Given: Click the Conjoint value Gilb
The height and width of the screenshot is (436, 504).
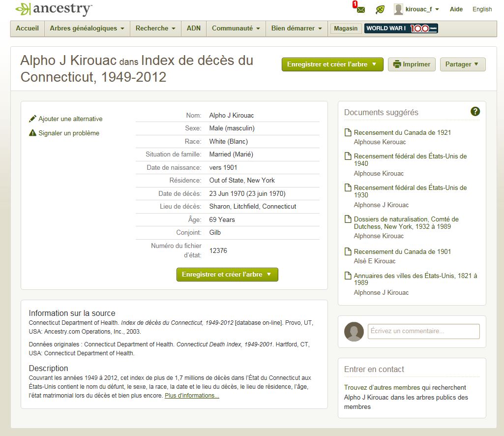Looking at the screenshot, I should [x=215, y=232].
